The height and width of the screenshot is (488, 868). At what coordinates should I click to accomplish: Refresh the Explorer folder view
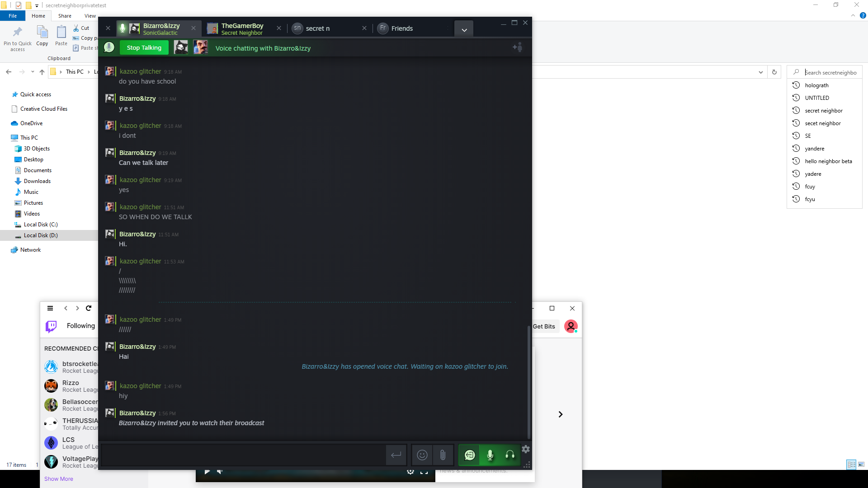coord(774,72)
